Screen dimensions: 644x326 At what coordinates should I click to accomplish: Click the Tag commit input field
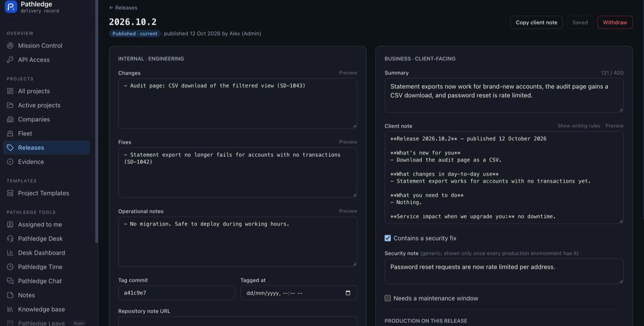pyautogui.click(x=176, y=293)
